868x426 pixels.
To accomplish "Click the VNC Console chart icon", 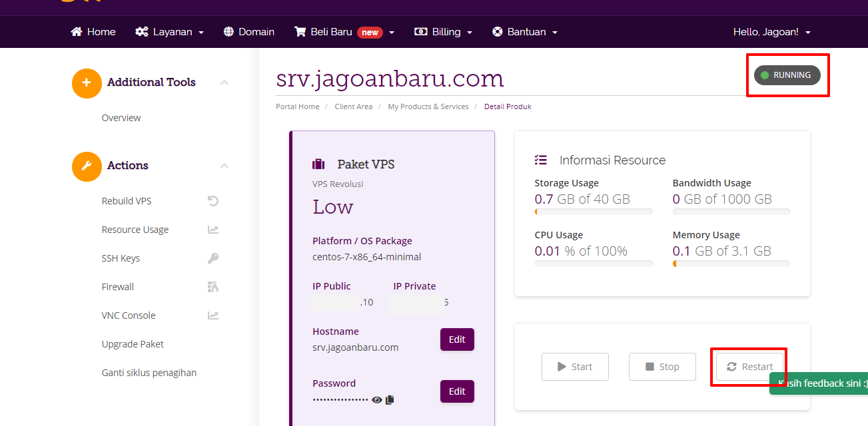I will (213, 316).
